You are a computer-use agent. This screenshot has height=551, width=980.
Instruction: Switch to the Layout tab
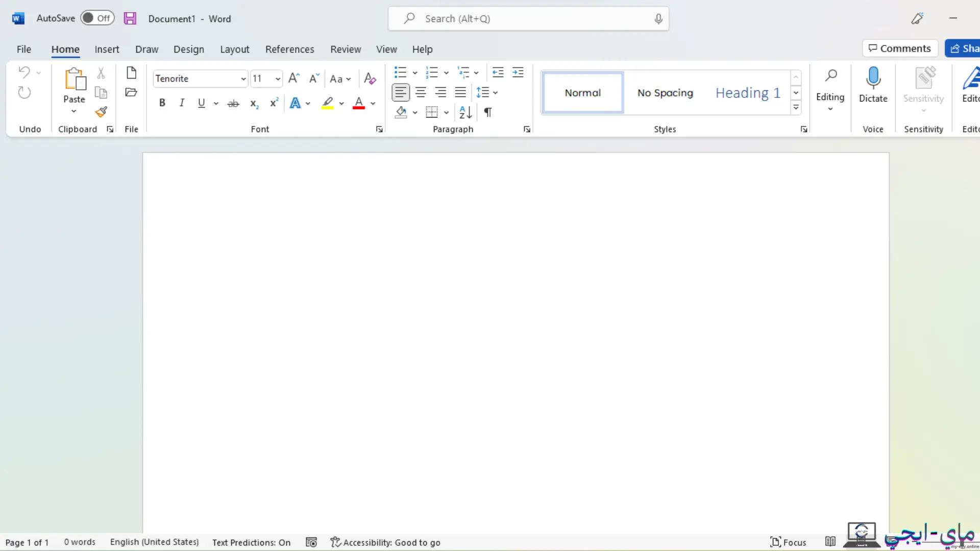(235, 49)
